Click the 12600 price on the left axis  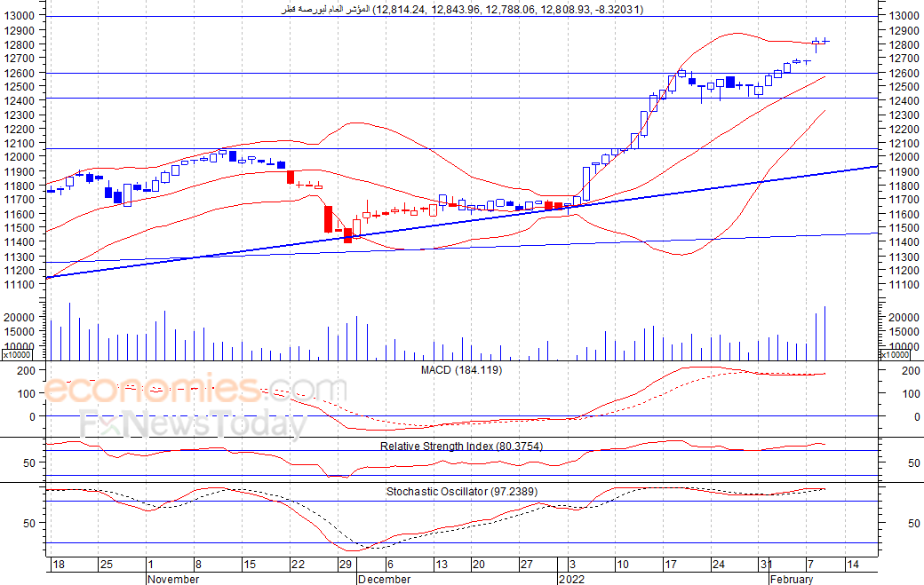coord(19,73)
